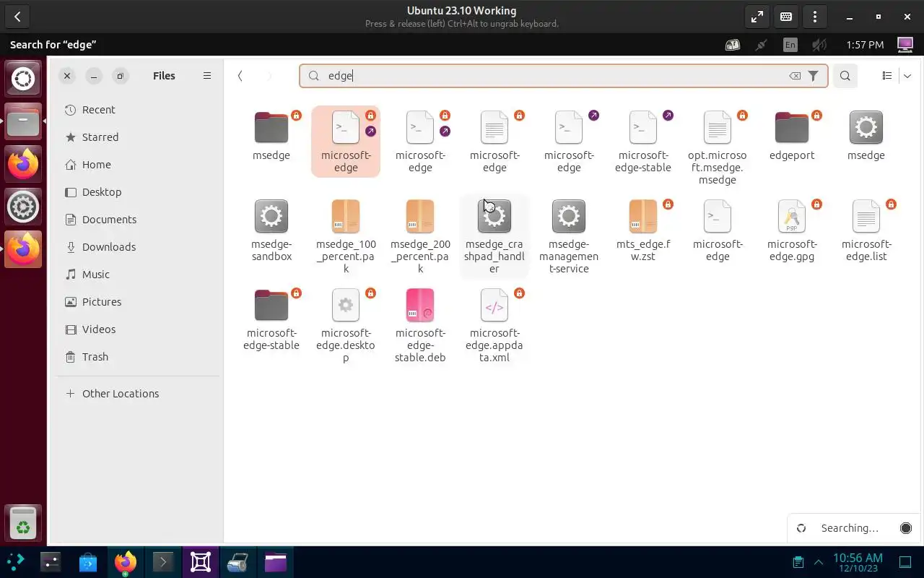Screen dimensions: 924x578
Task: Open the msedge_crashpad_handler executable
Action: click(x=494, y=236)
